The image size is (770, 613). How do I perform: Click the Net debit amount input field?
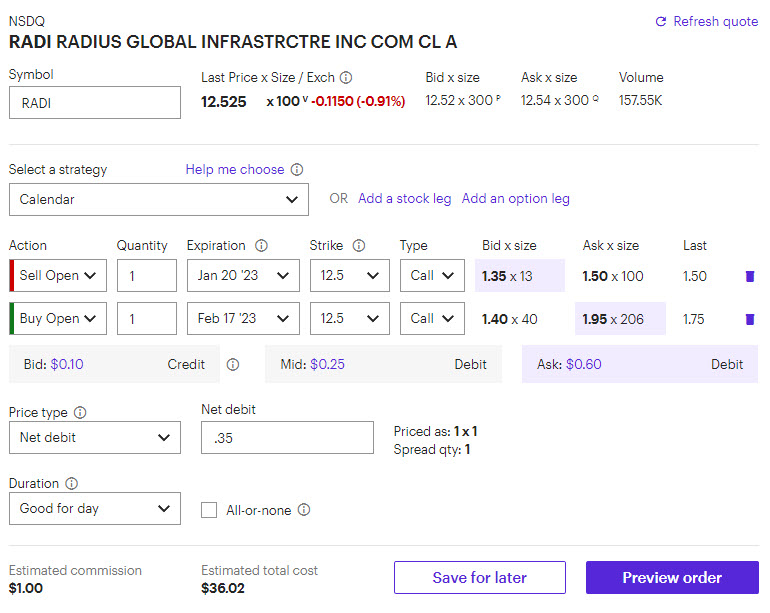tap(287, 437)
